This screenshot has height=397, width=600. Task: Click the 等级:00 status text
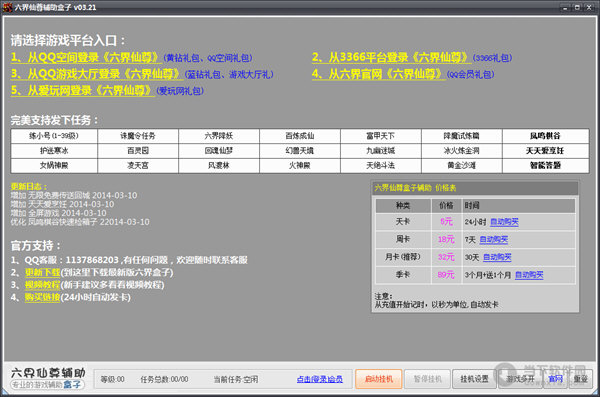[x=112, y=379]
